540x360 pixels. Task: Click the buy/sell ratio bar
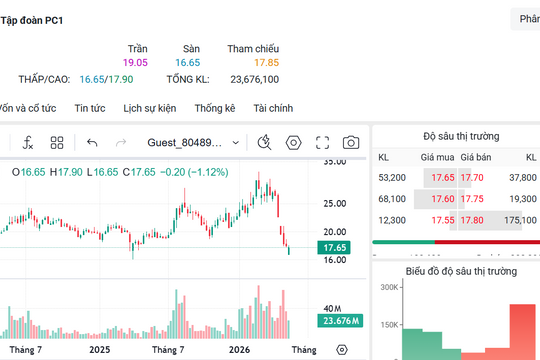click(x=456, y=242)
